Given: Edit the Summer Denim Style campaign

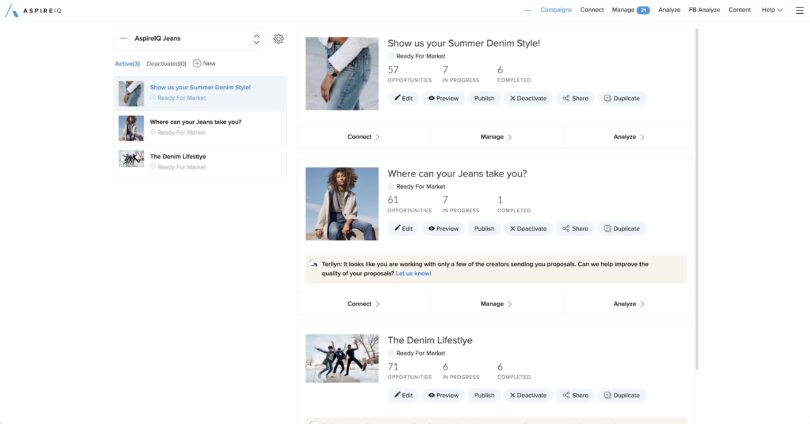Looking at the screenshot, I should pos(403,98).
